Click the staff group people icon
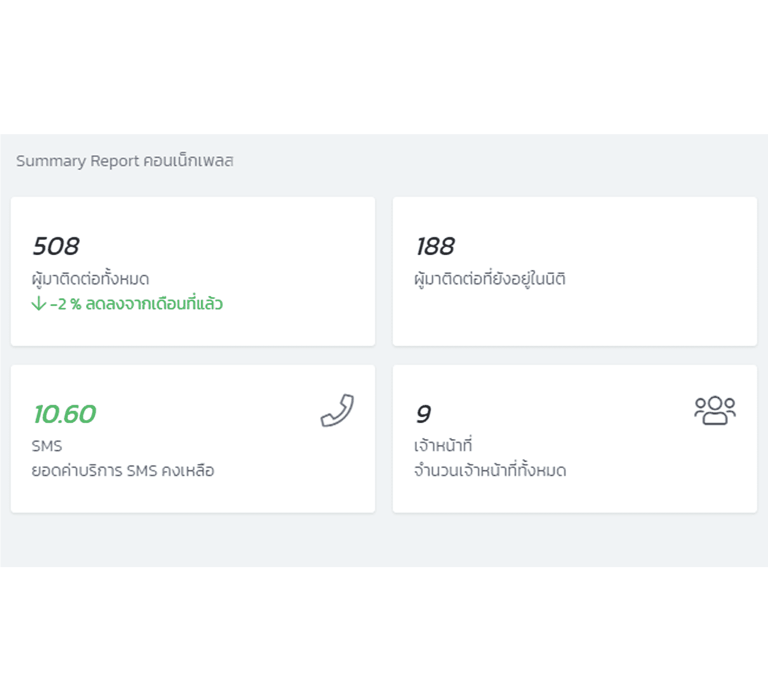The height and width of the screenshot is (700, 768). (715, 410)
